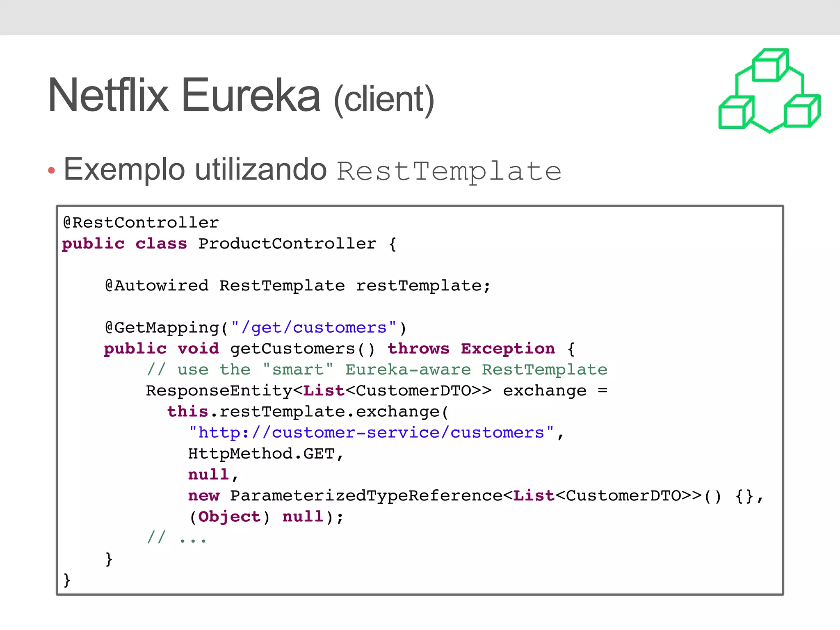
Task: Click "@Autowired RestTemplate restTemplate;" line
Action: point(298,286)
